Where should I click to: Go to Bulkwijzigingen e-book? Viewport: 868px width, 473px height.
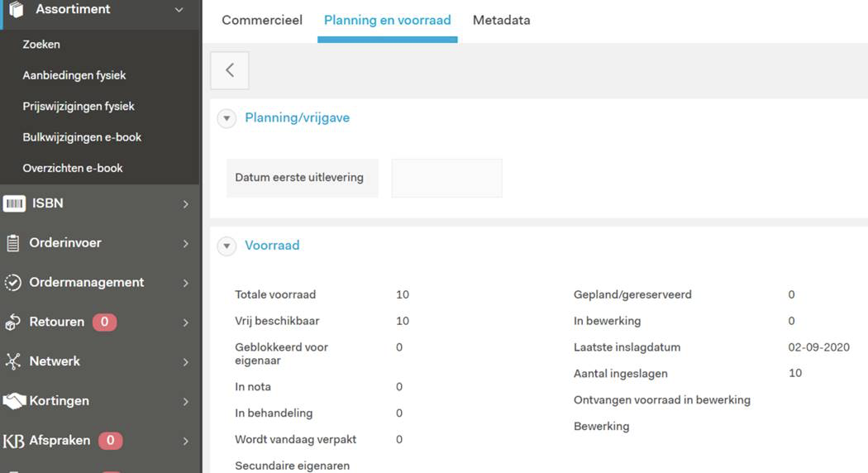coord(82,137)
